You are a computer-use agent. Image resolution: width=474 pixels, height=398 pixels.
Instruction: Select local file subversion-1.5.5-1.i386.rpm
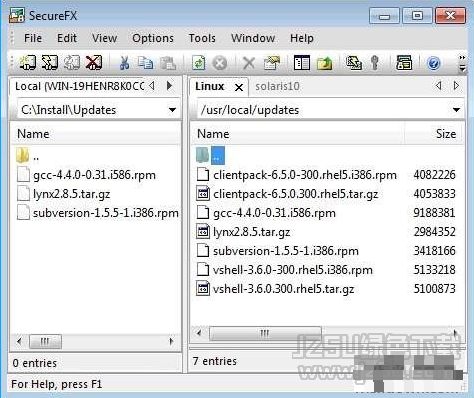tap(106, 213)
